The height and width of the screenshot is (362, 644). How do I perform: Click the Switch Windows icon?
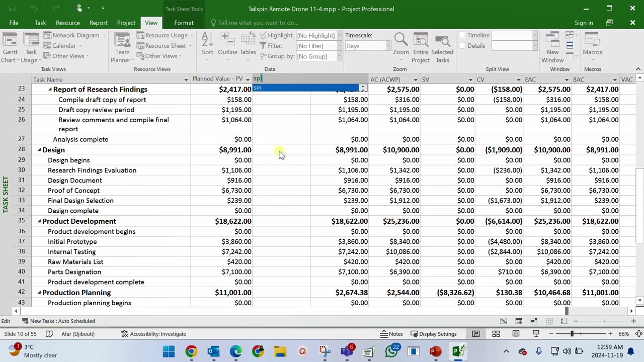coord(570,35)
